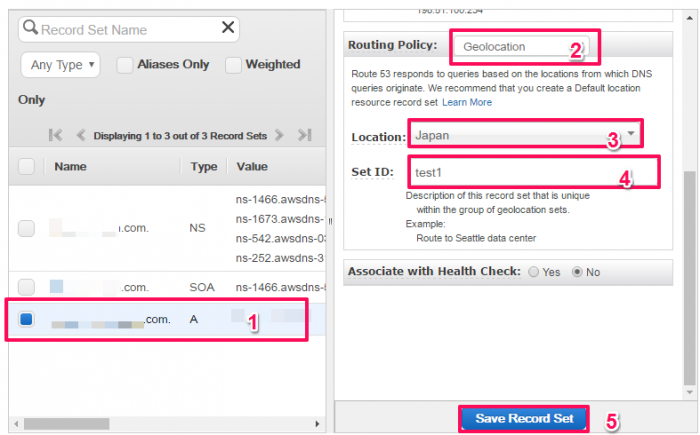Click Save Record Set button
Screen dimensions: 700x435
[x=524, y=418]
